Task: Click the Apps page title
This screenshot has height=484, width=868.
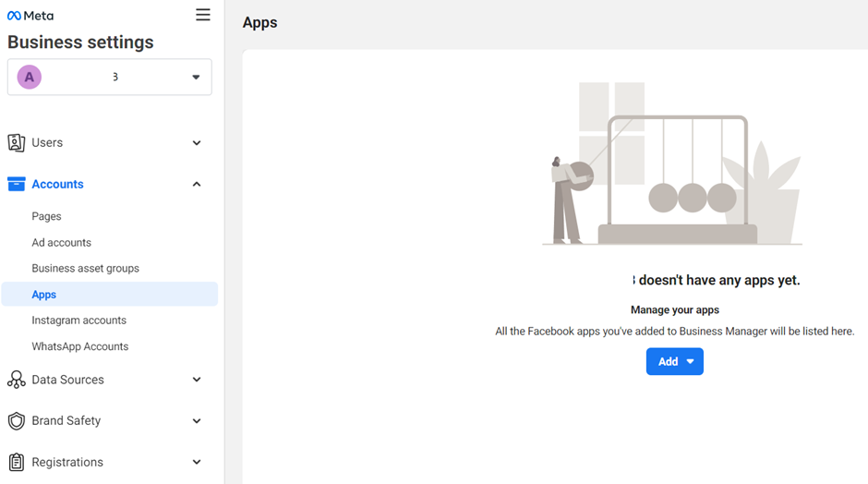Action: click(x=259, y=23)
